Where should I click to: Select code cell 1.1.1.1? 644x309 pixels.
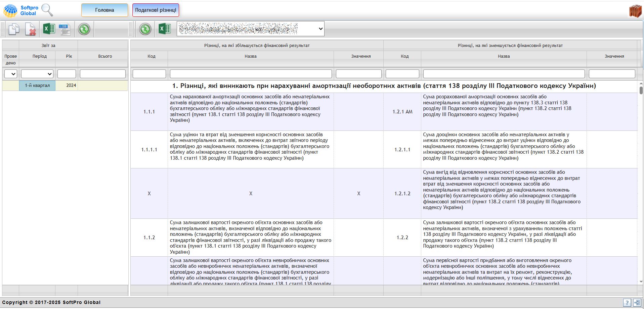pos(149,150)
